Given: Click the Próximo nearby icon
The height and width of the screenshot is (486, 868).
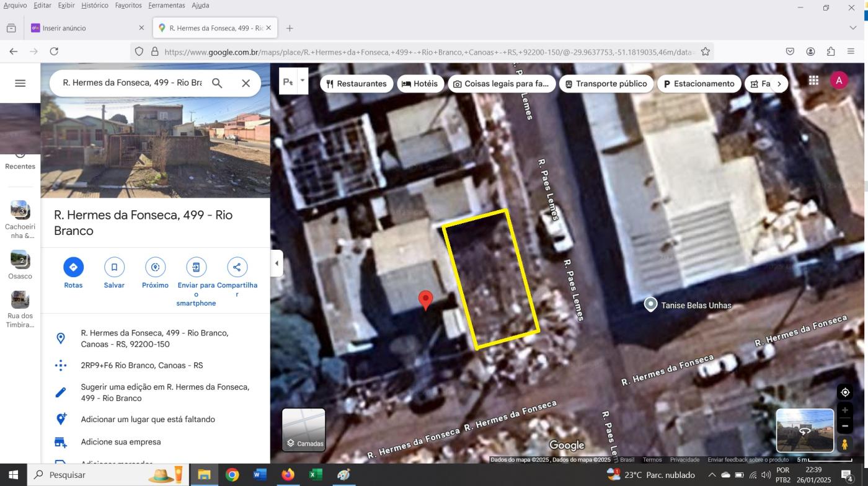Looking at the screenshot, I should (x=155, y=267).
